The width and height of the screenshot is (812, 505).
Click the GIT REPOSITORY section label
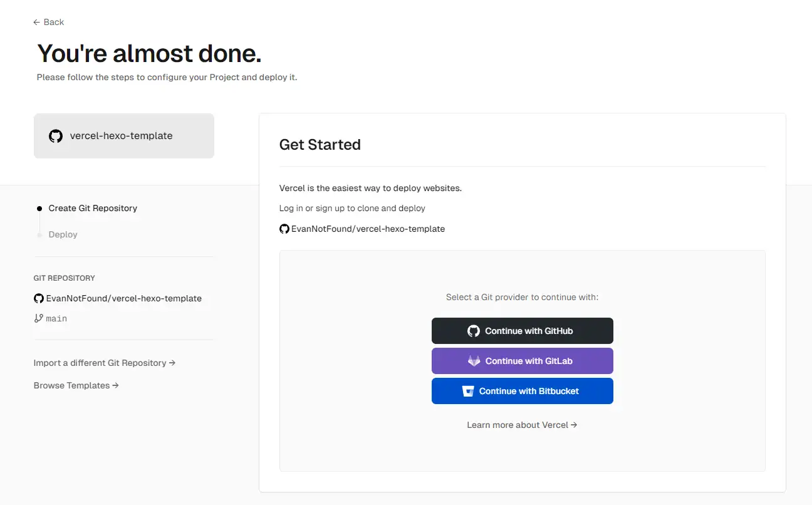pyautogui.click(x=65, y=278)
